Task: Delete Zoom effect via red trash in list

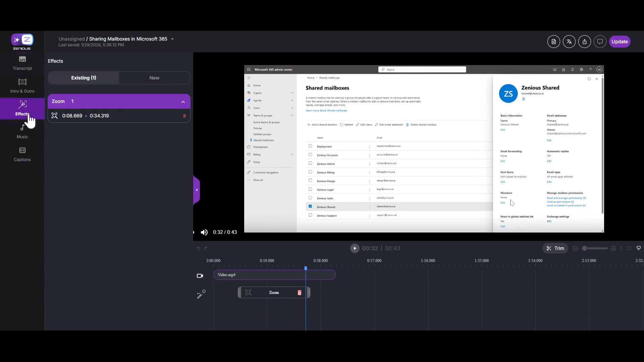Action: (184, 116)
